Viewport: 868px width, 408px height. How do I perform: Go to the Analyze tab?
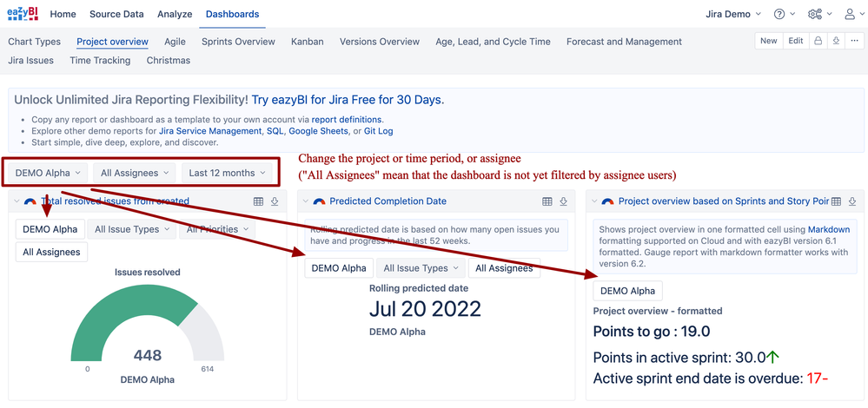click(x=175, y=15)
